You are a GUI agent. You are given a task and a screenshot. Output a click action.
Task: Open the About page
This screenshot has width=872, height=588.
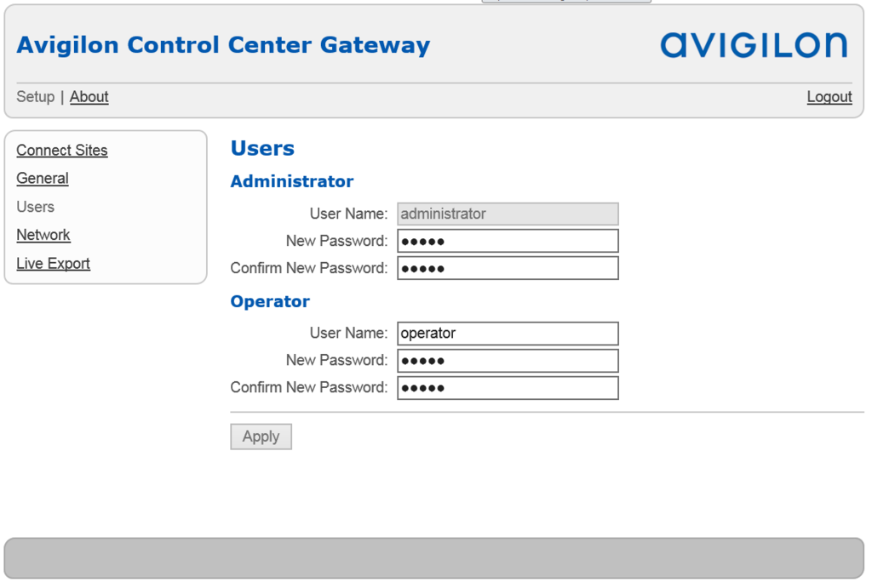(x=89, y=97)
